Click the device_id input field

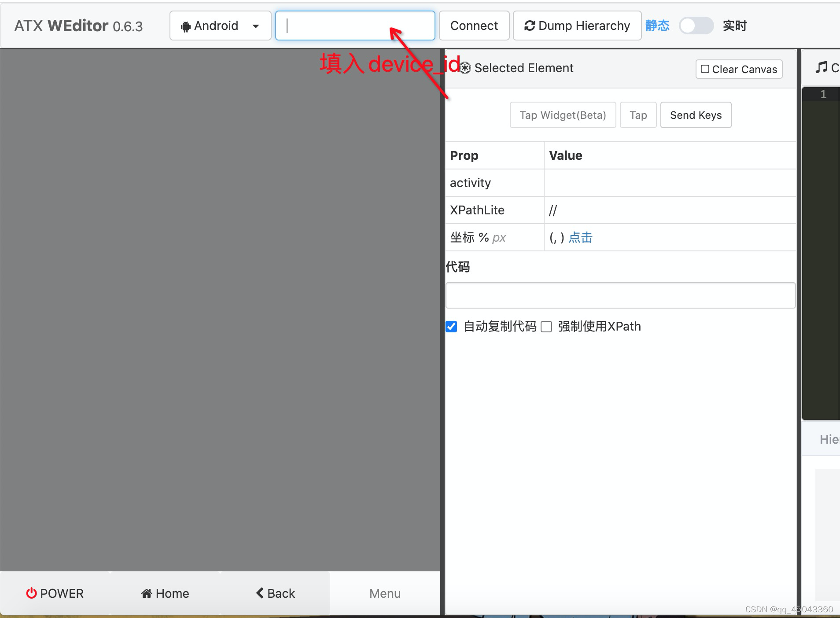point(355,26)
